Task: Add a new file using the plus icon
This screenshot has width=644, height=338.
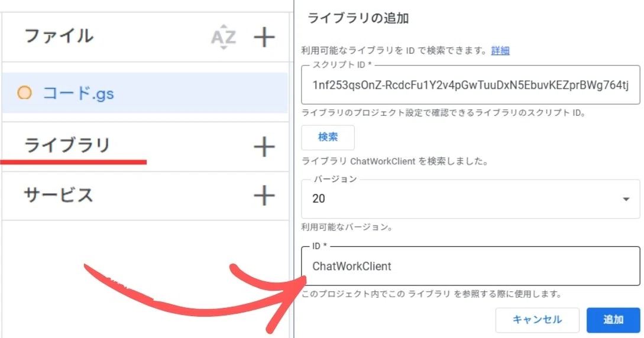Action: pyautogui.click(x=264, y=38)
